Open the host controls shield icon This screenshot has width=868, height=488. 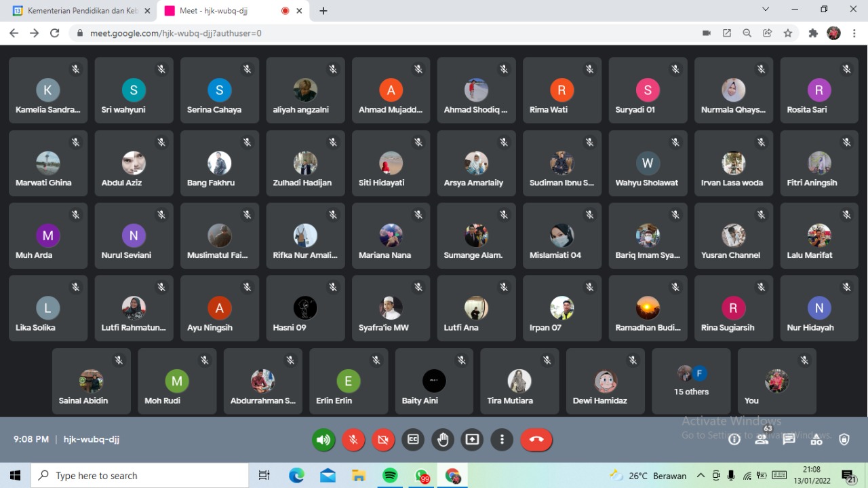[844, 440]
